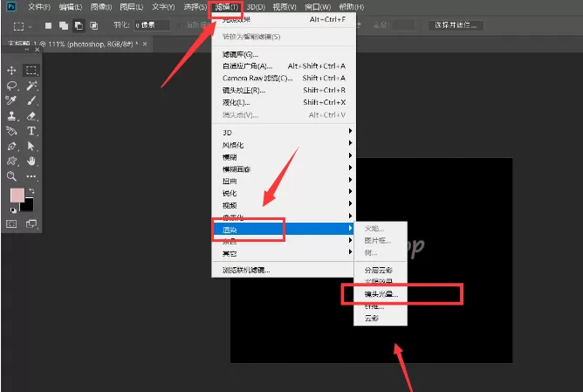This screenshot has height=392, width=583.
Task: Select the Move tool
Action: (x=11, y=71)
